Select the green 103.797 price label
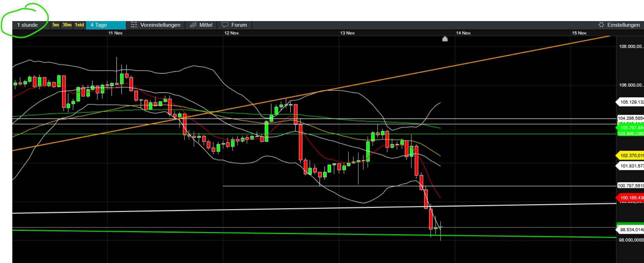The height and width of the screenshot is (263, 644). [631, 128]
